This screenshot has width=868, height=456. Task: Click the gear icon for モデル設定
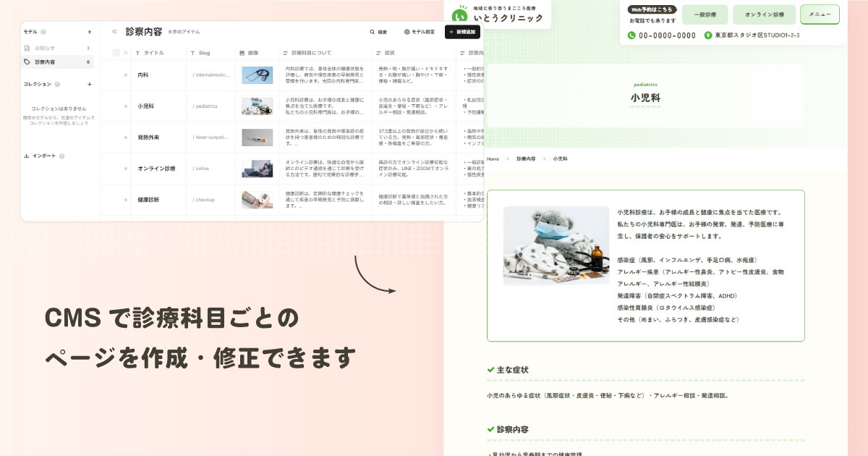407,32
